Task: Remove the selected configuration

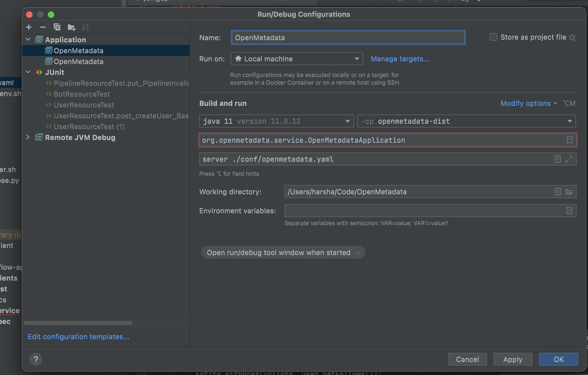Action: coord(43,27)
